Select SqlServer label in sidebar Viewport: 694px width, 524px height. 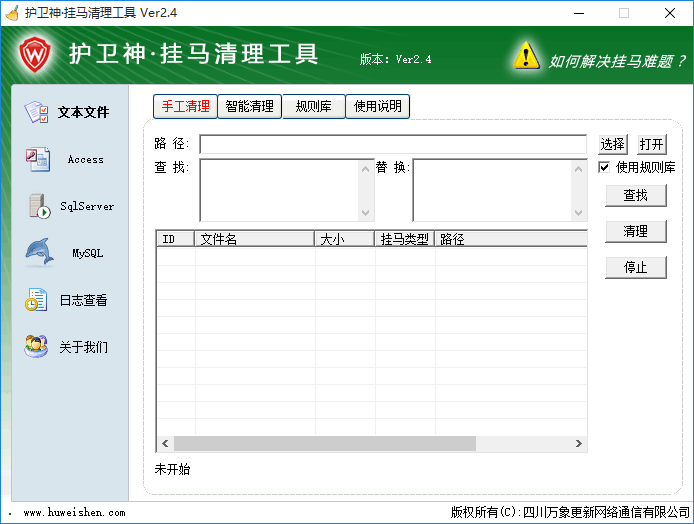tap(87, 206)
